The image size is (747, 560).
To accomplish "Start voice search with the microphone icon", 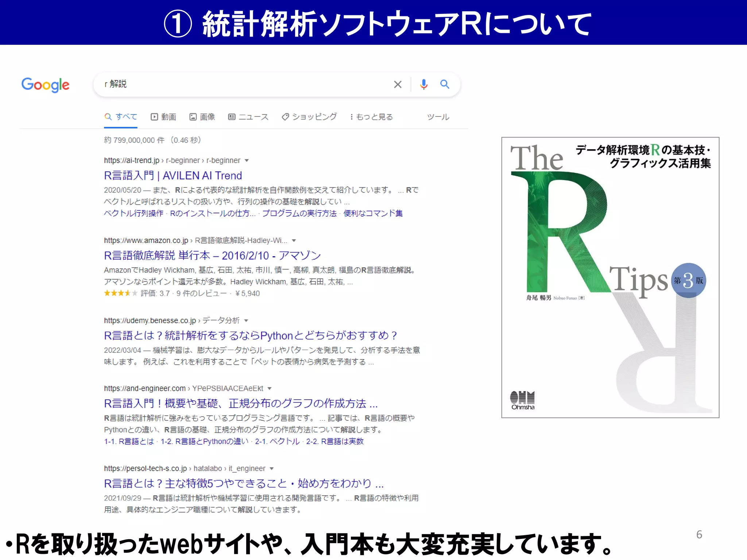I will pyautogui.click(x=423, y=85).
